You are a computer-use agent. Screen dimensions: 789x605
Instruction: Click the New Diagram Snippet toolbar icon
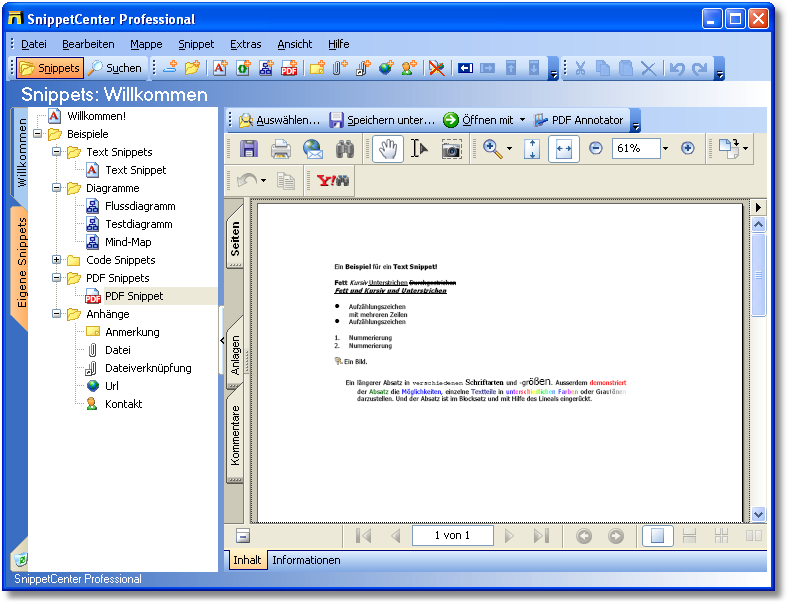266,68
